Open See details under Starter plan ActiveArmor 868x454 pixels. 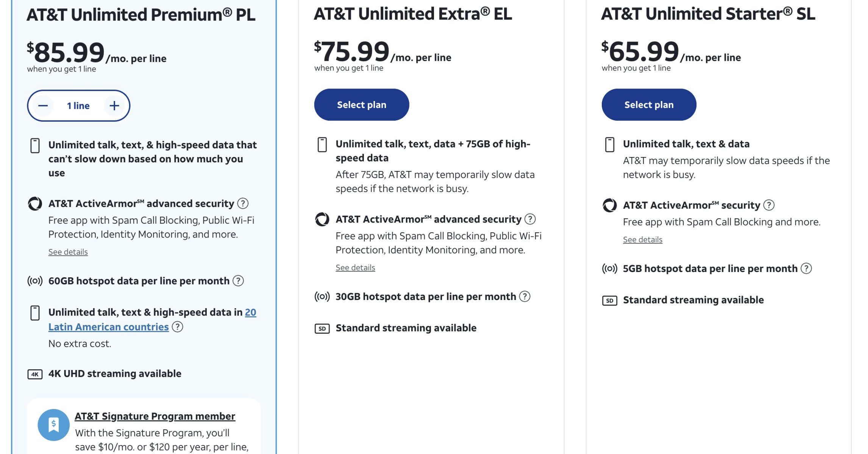pos(642,240)
